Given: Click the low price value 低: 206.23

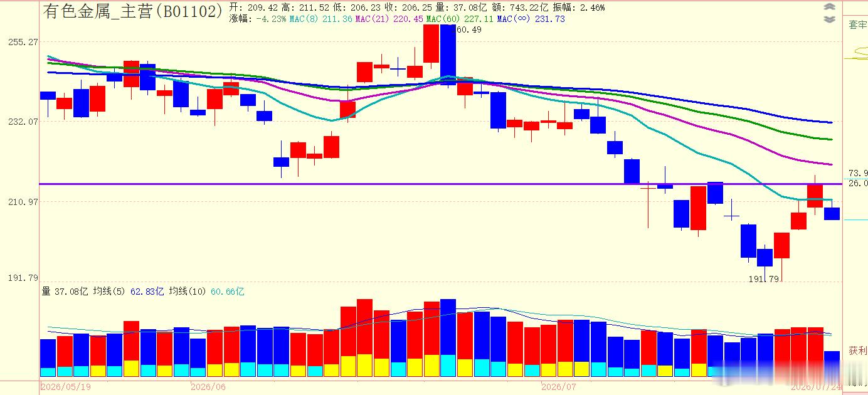Looking at the screenshot, I should 358,8.
